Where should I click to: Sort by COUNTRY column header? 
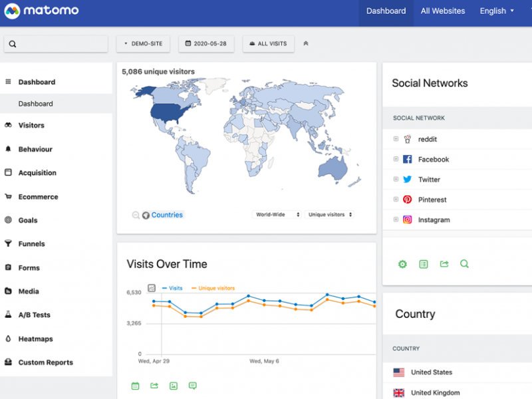point(406,348)
